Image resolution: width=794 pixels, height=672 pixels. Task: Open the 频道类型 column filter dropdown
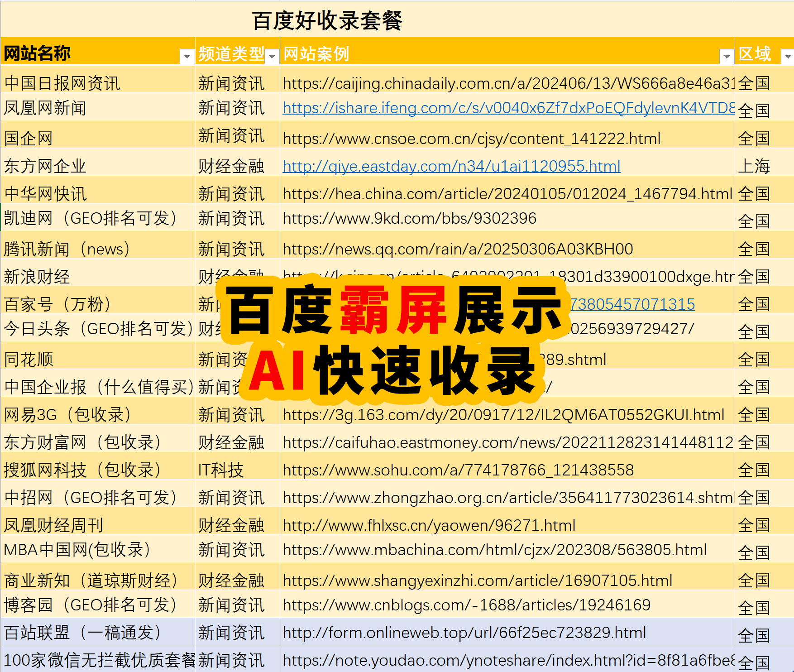(x=272, y=56)
